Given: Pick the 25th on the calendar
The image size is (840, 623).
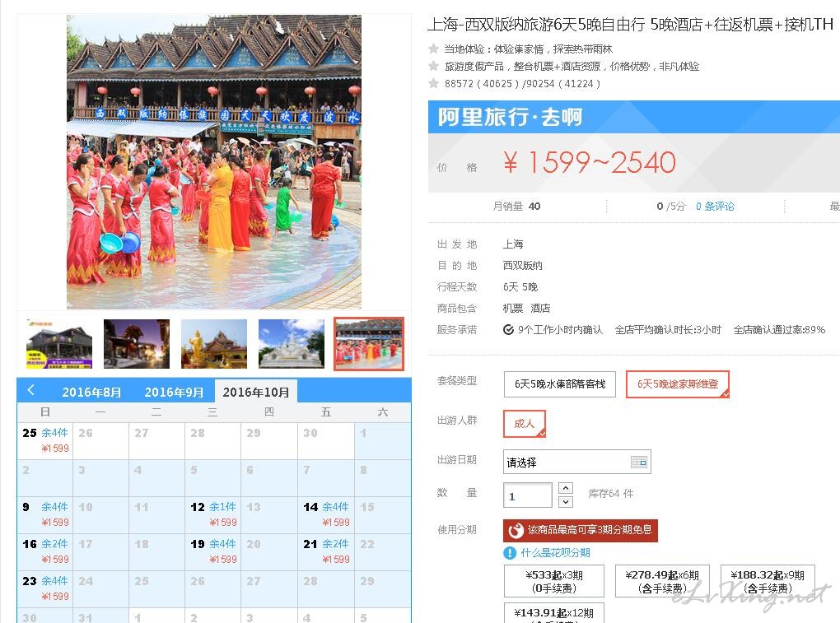Looking at the screenshot, I should (45, 440).
